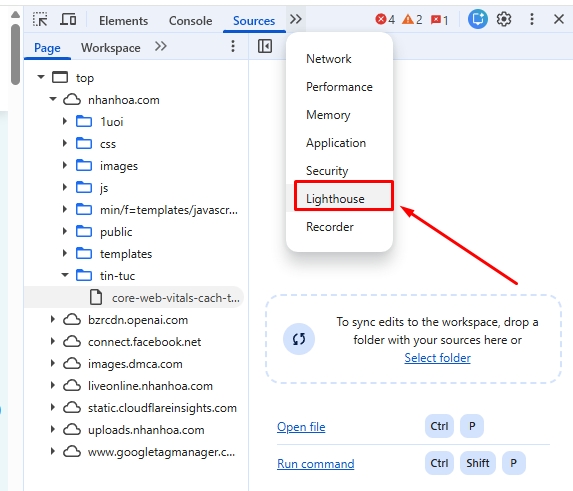Click the connect.facebook.net cloud icon
The image size is (573, 491).
[72, 342]
